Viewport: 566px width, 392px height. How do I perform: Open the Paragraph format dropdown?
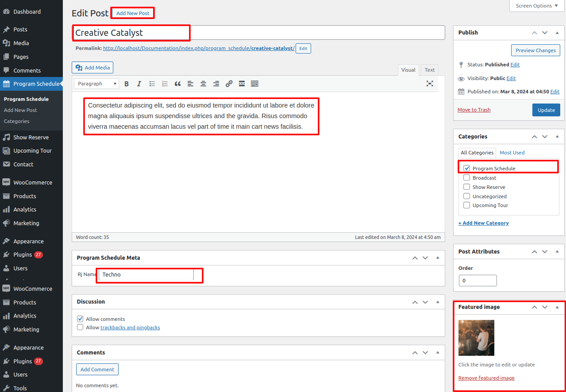click(x=96, y=84)
